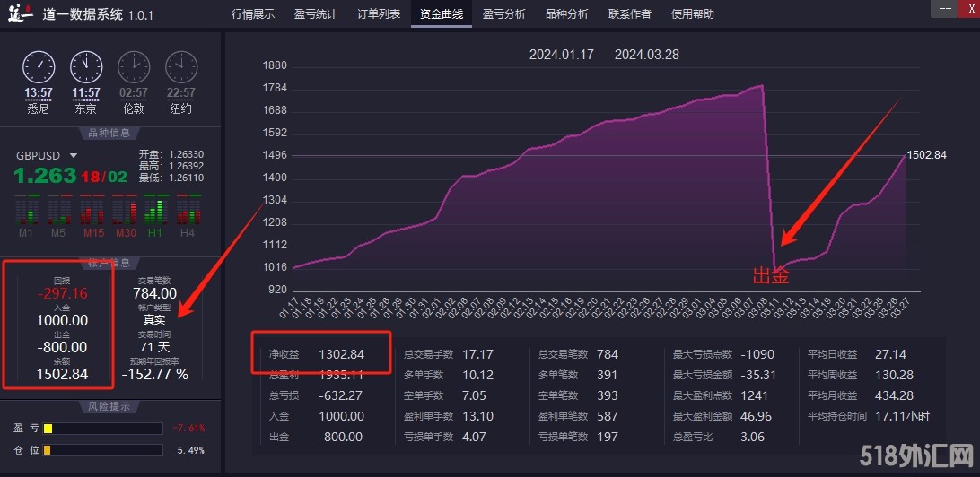
Task: Open 使用帮助 help page
Action: 692,14
